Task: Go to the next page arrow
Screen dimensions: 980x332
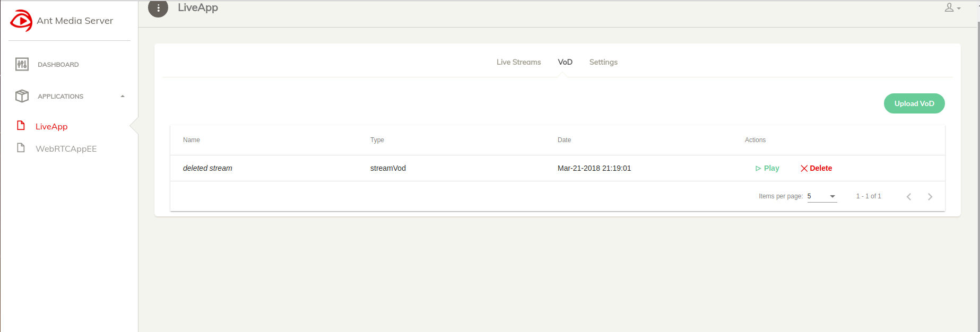Action: [930, 196]
